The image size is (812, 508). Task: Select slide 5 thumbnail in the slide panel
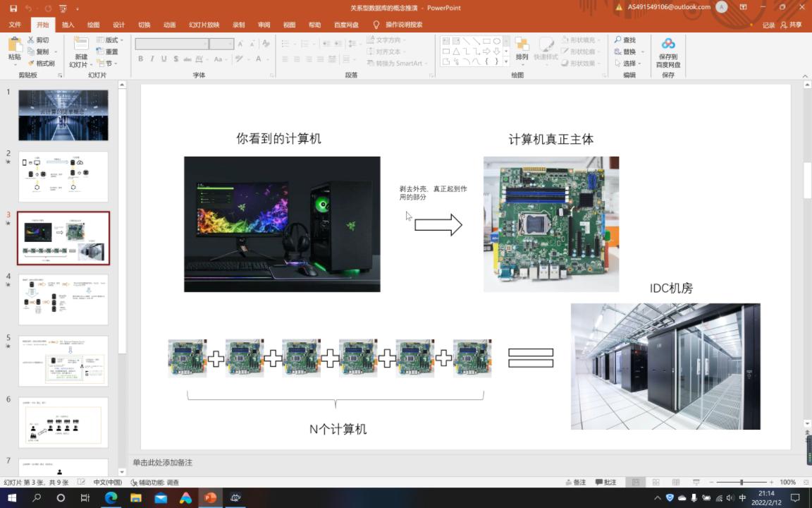[62, 361]
